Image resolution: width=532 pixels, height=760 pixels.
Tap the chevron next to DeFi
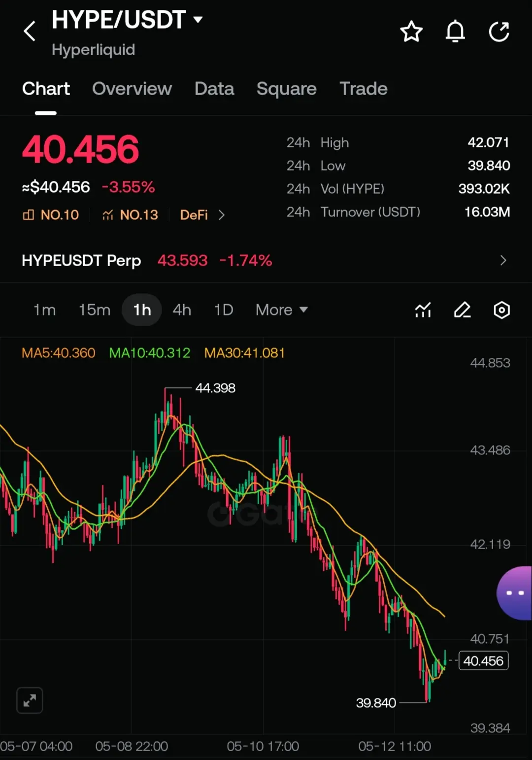(x=222, y=215)
